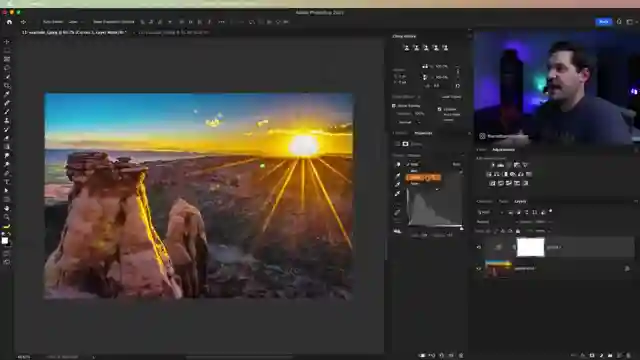Click the blue Share button
The width and height of the screenshot is (640, 360).
click(x=604, y=22)
